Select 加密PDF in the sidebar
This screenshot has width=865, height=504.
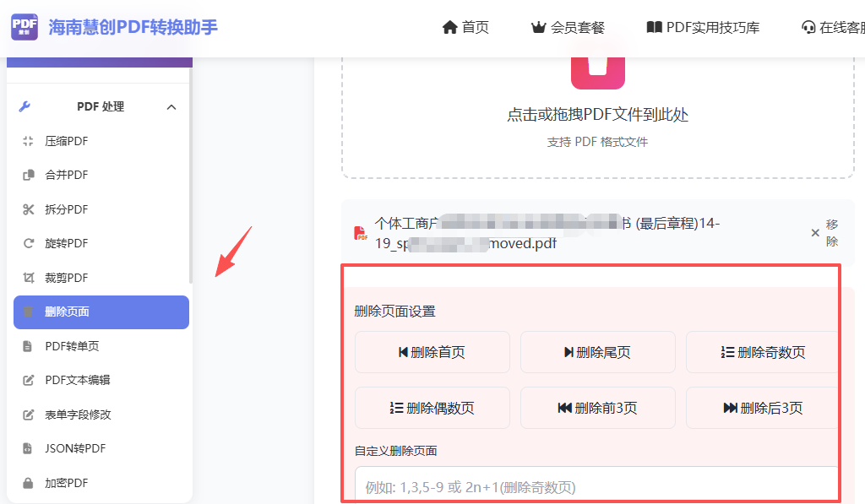(101, 483)
